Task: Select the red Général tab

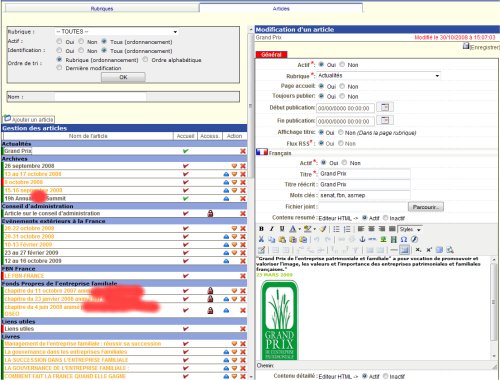Action: (271, 55)
